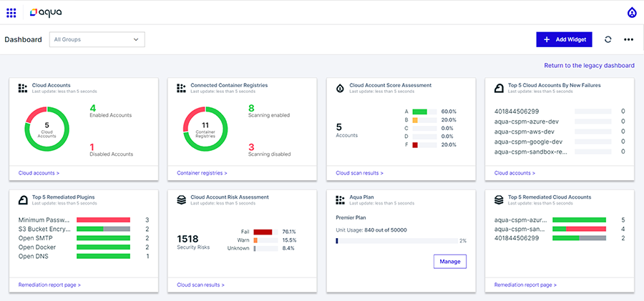The width and height of the screenshot is (644, 301).
Task: Click the Open DNS plugin row
Action: click(x=84, y=256)
